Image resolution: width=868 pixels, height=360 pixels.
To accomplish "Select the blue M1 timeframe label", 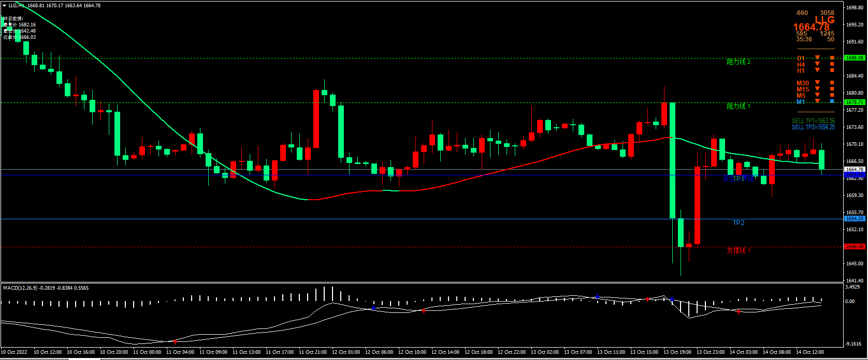I will (801, 102).
